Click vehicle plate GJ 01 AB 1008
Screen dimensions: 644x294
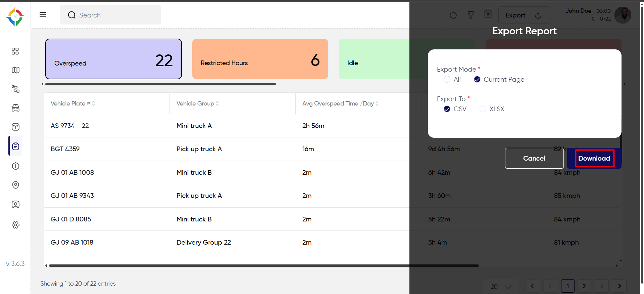pos(72,172)
